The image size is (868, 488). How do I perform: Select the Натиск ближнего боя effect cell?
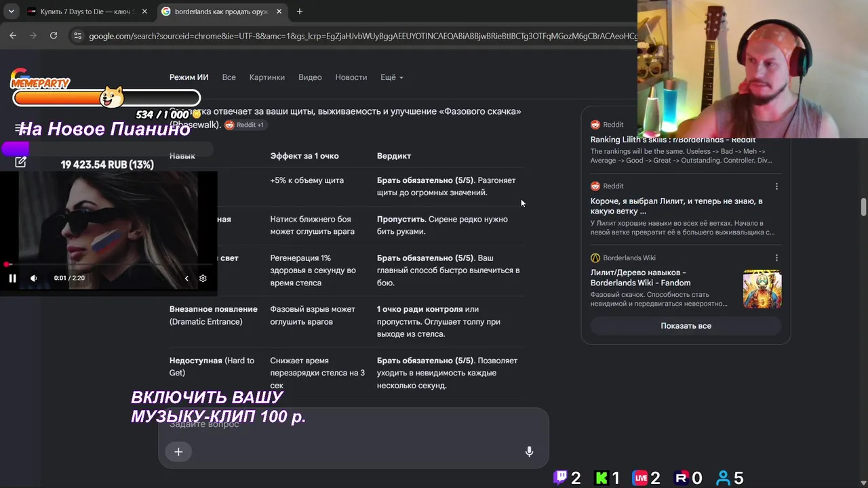(313, 225)
